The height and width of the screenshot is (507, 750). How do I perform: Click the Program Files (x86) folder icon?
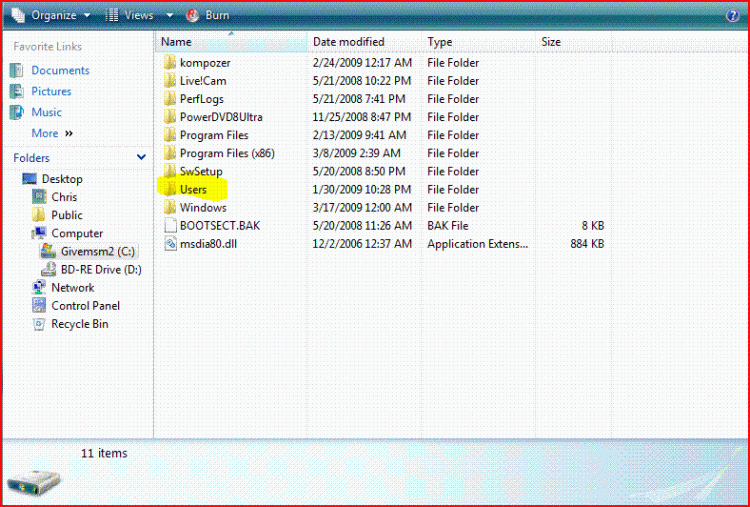coord(170,154)
